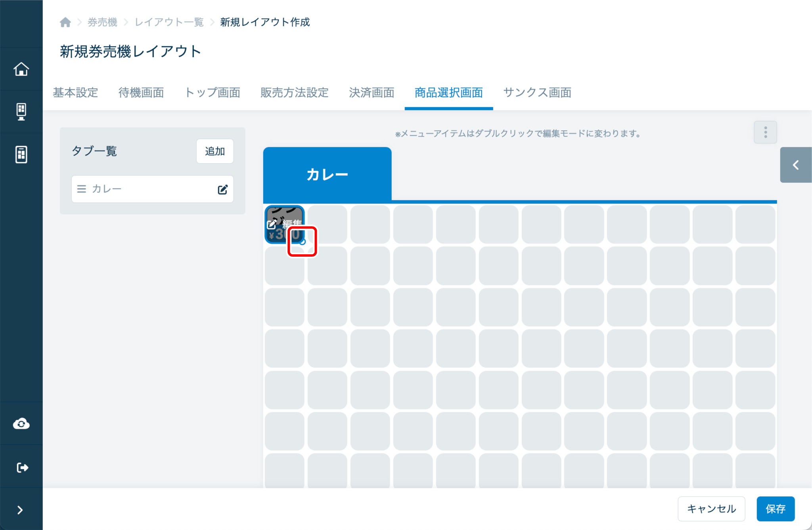
Task: Click the 追加 button in the tab list
Action: point(214,151)
